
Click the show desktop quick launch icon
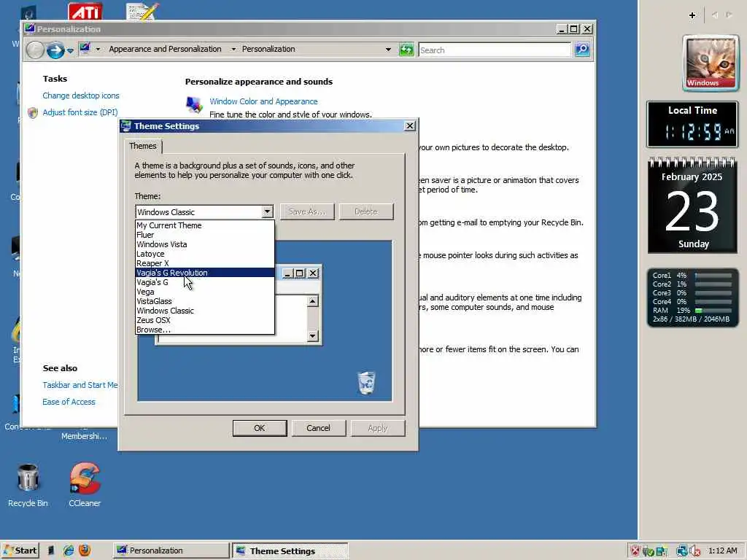[51, 551]
